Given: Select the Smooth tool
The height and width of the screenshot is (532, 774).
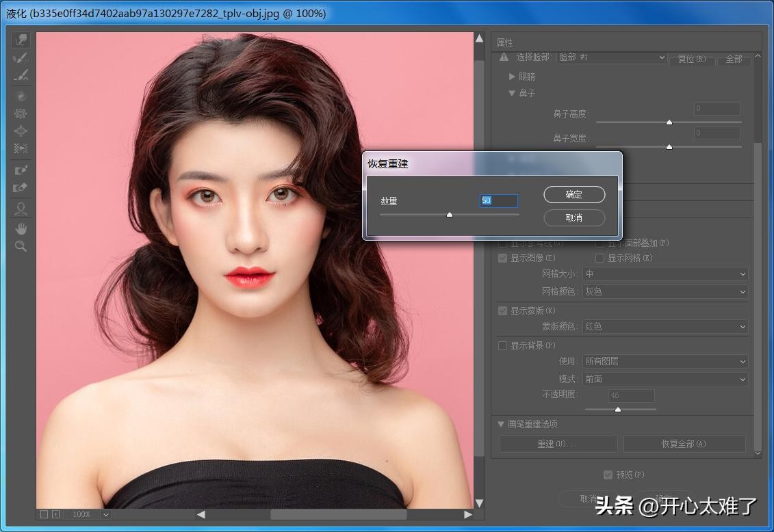Looking at the screenshot, I should (x=21, y=75).
